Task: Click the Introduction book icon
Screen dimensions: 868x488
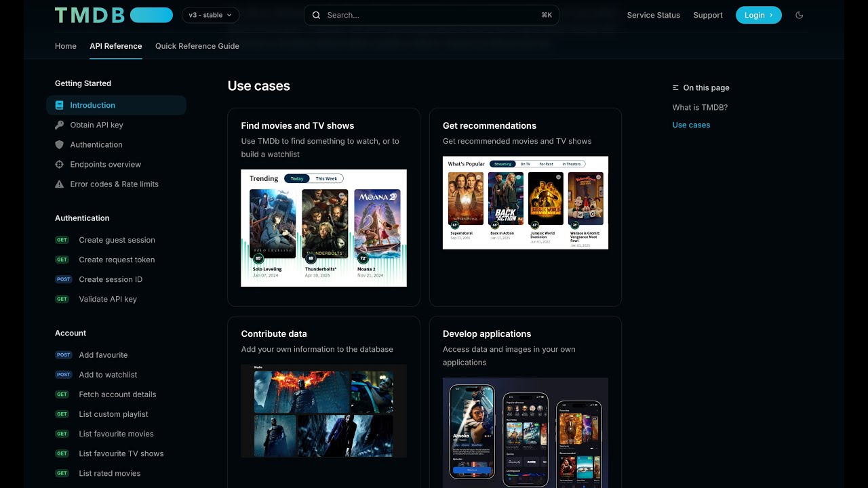Action: point(60,105)
